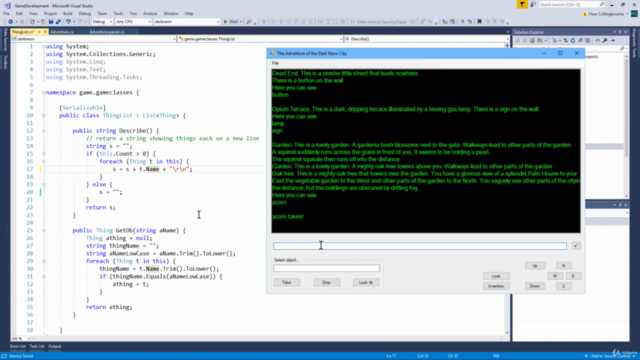Click the Down direction button
Image resolution: width=640 pixels, height=360 pixels.
[535, 286]
